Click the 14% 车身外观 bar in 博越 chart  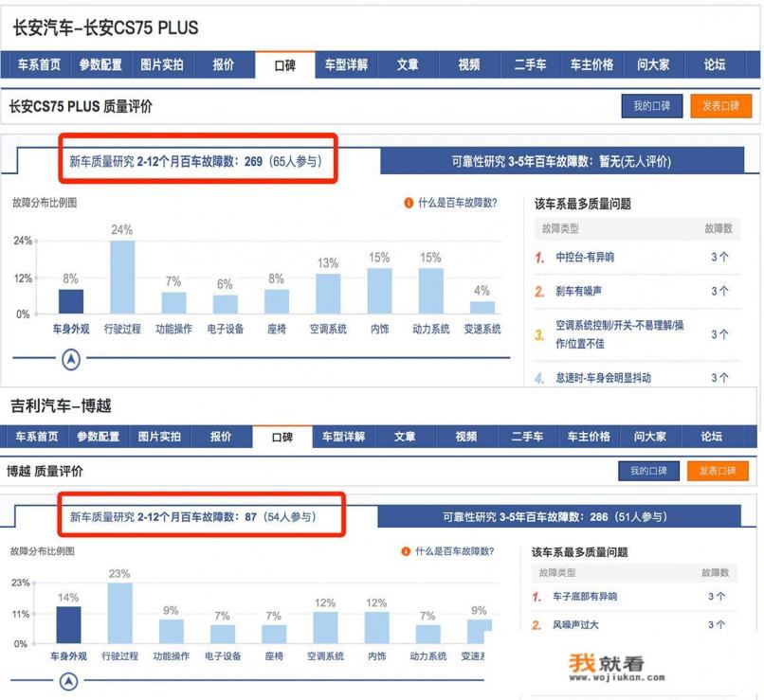coord(68,625)
